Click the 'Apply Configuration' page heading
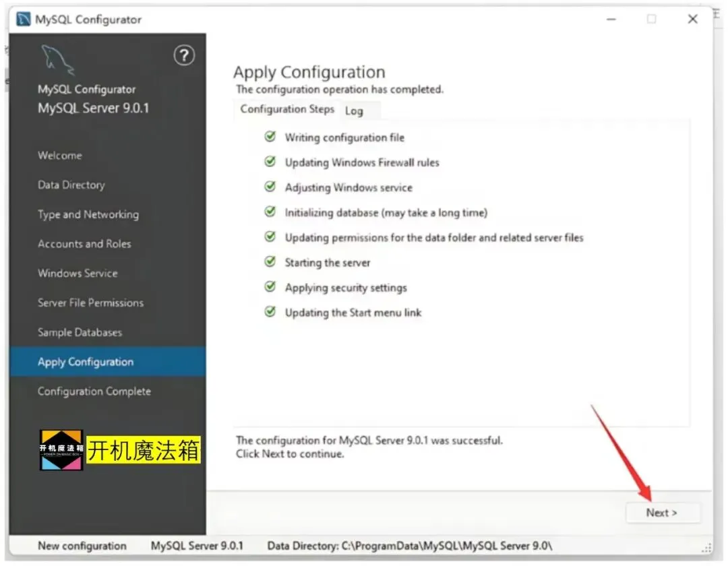This screenshot has width=728, height=566. pos(309,72)
